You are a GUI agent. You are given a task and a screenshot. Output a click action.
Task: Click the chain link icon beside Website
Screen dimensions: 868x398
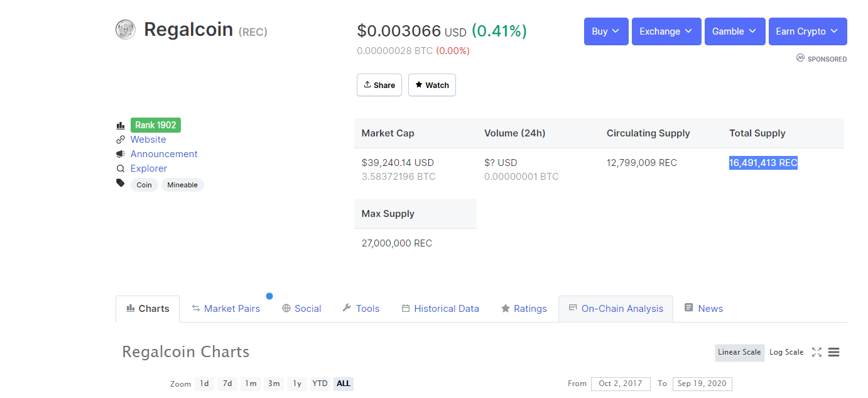121,140
